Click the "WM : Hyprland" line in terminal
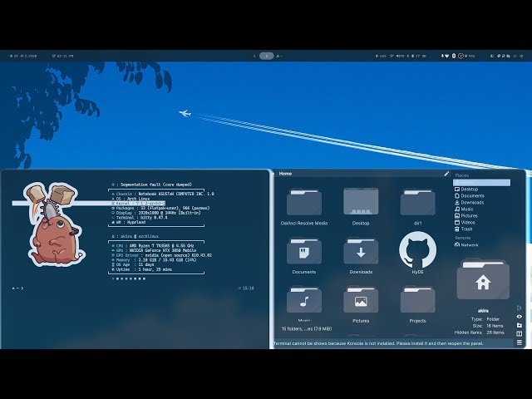532x399 pixels. [129, 222]
